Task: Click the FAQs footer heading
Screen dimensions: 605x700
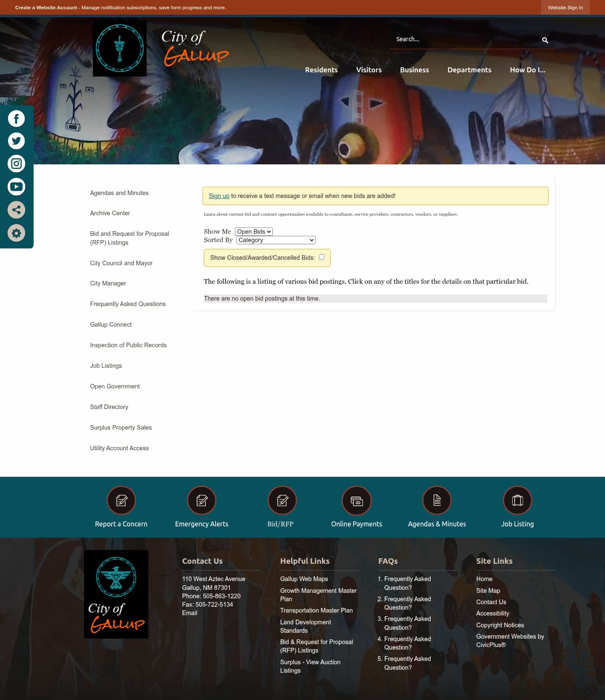Action: (388, 561)
